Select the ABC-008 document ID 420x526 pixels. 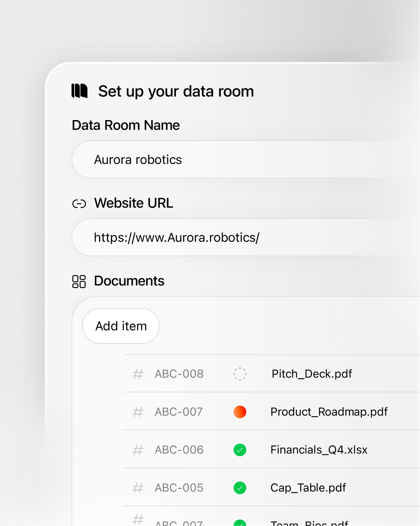coord(179,374)
